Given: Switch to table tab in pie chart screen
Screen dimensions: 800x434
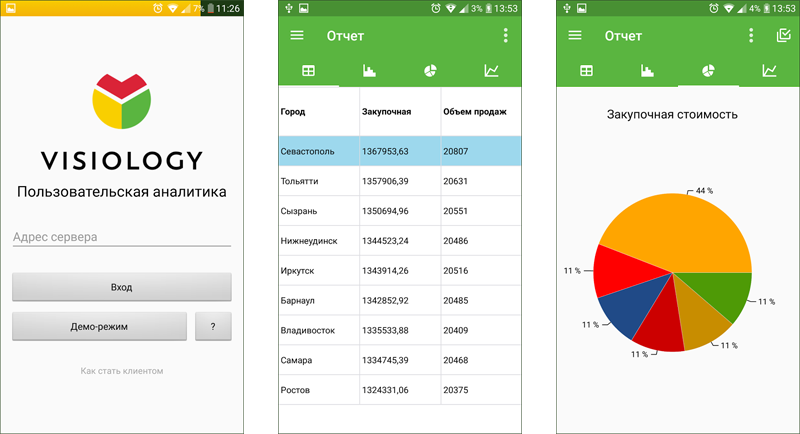Looking at the screenshot, I should (x=587, y=71).
